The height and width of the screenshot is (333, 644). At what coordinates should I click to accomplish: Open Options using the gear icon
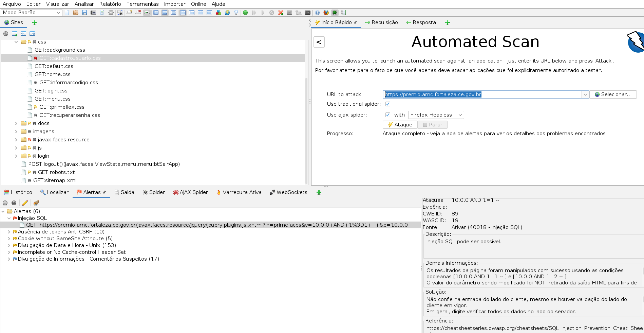coord(111,13)
